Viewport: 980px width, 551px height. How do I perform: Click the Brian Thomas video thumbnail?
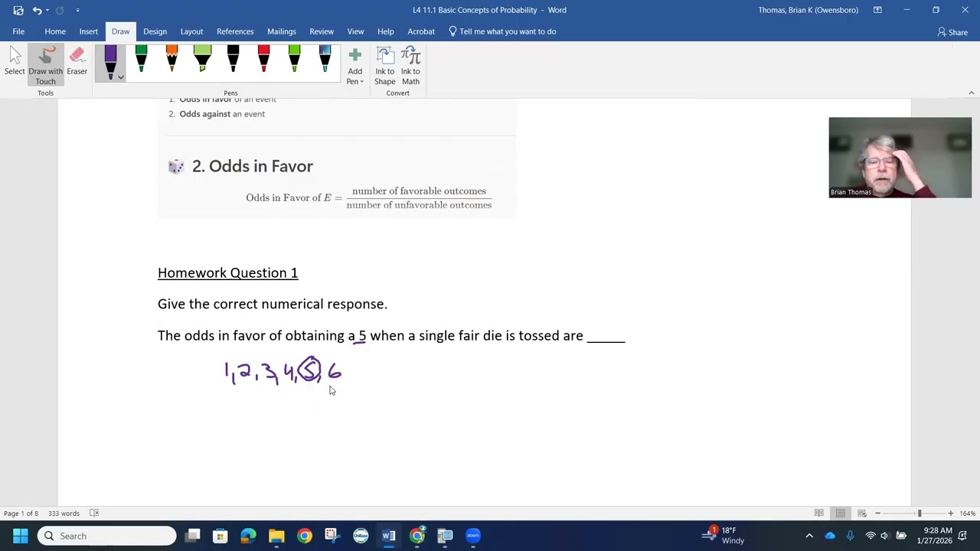pyautogui.click(x=900, y=158)
